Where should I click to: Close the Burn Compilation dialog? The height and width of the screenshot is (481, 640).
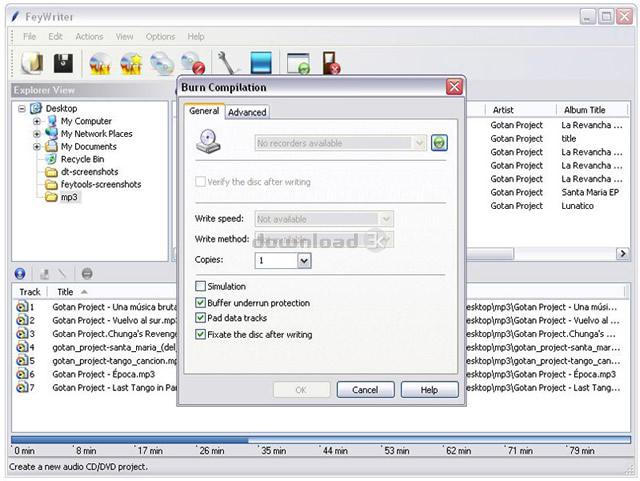pos(454,87)
